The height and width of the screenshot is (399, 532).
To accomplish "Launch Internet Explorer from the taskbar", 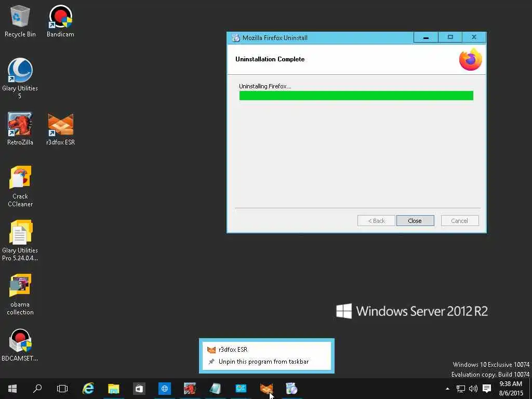I will [88, 389].
